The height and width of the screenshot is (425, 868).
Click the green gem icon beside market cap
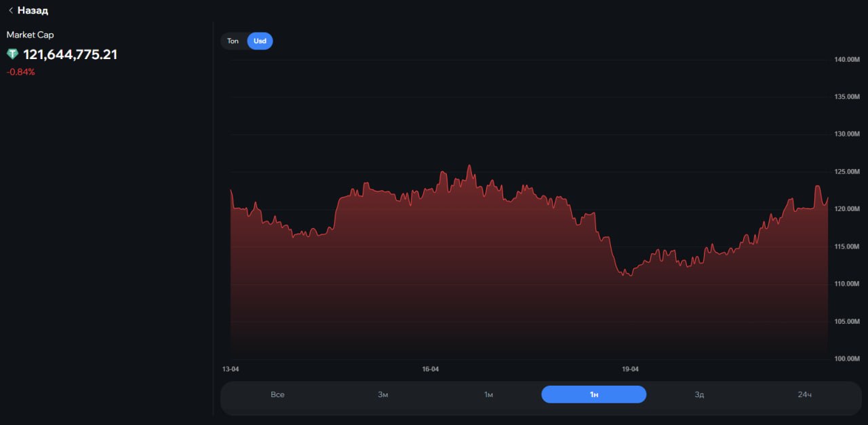tap(13, 54)
